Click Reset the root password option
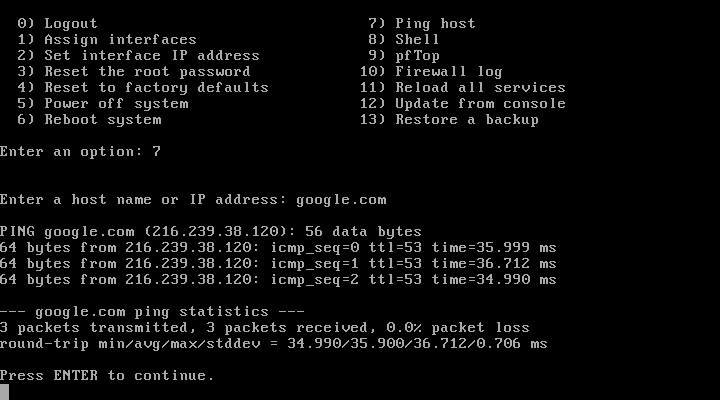Screen dimensions: 720x400 pos(147,71)
